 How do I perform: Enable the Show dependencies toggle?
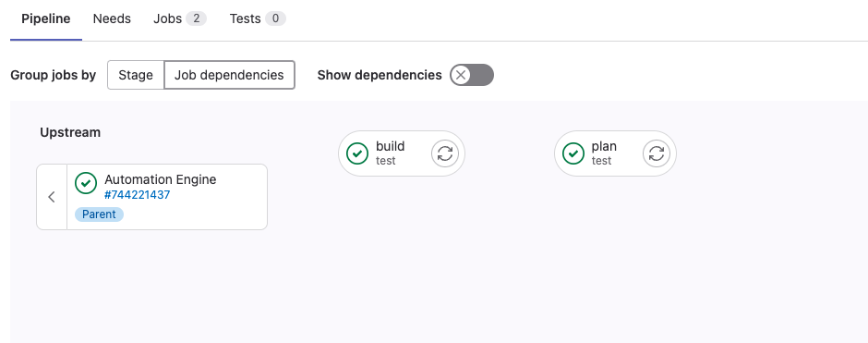472,75
